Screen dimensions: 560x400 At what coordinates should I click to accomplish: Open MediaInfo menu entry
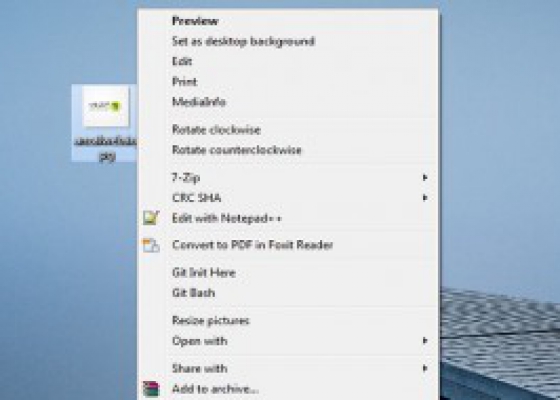[x=199, y=102]
